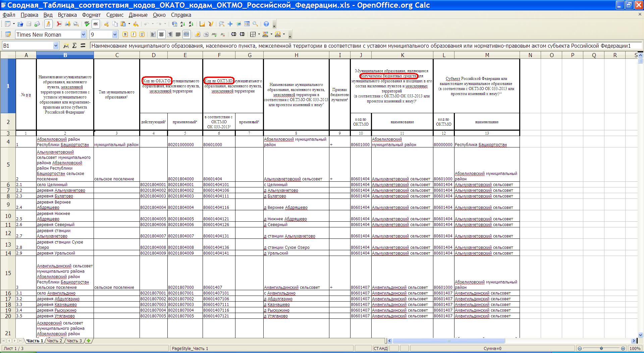
Task: Open OpenOffice Help
Action: tap(266, 24)
